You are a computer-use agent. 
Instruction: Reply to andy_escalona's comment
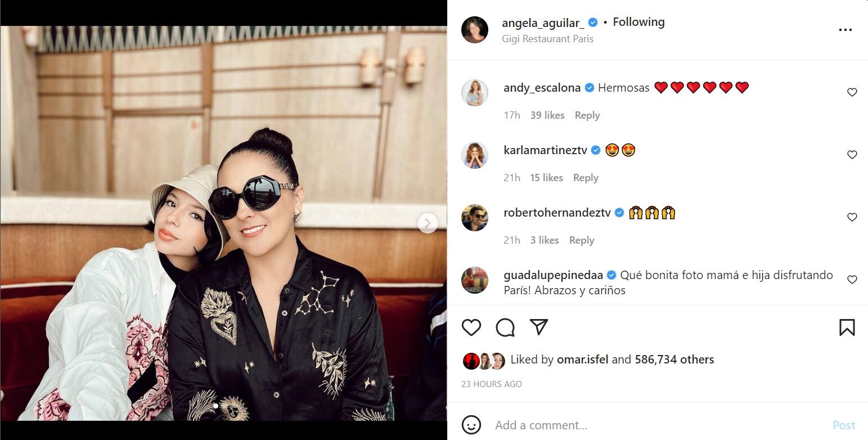[x=587, y=115]
